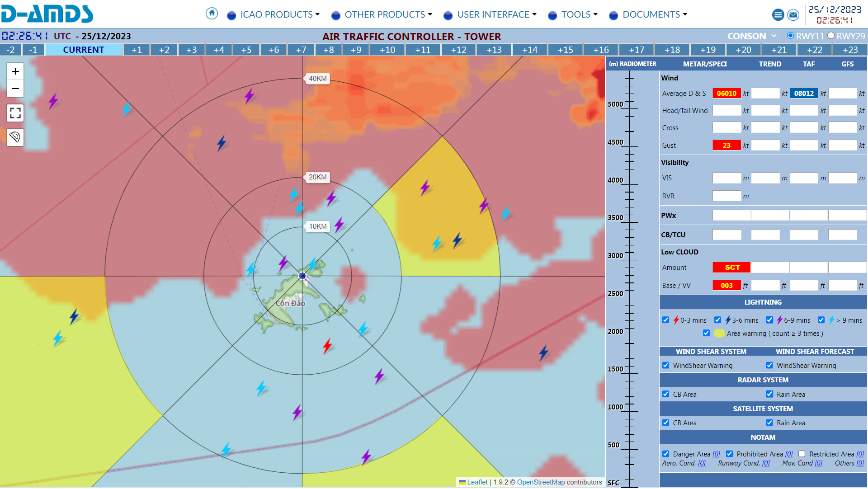Zoom in on the map

pos(15,71)
